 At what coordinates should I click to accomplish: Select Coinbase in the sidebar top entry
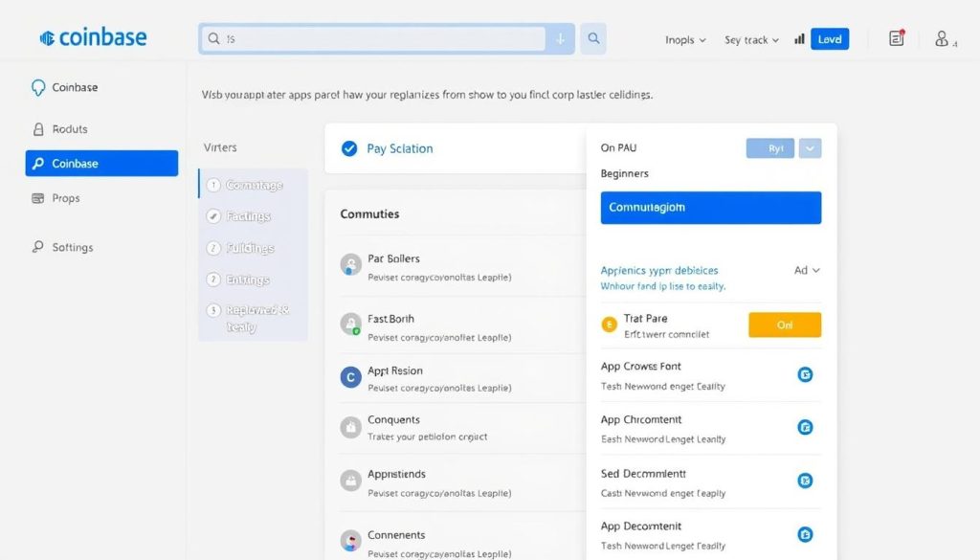(x=65, y=87)
